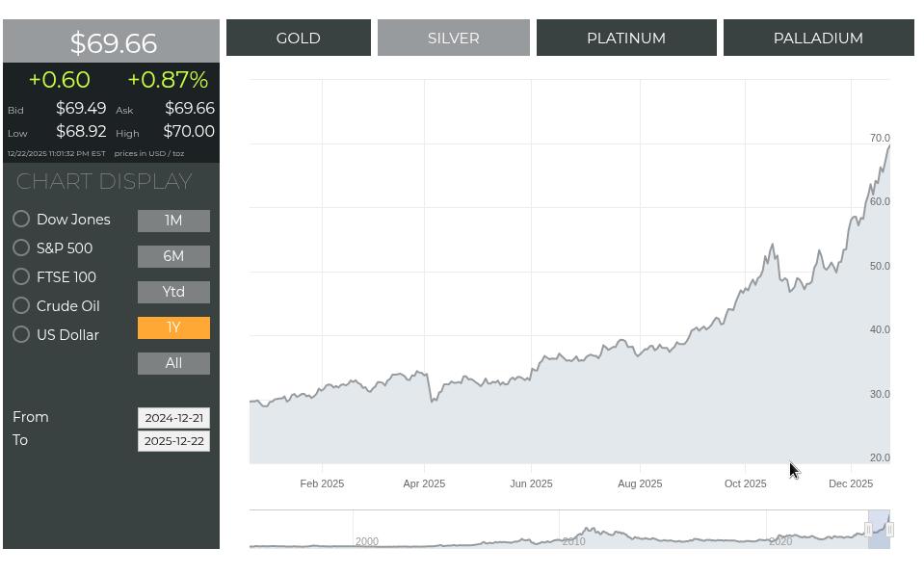Click the 70.0 y-axis label
924x574 pixels.
click(x=880, y=138)
